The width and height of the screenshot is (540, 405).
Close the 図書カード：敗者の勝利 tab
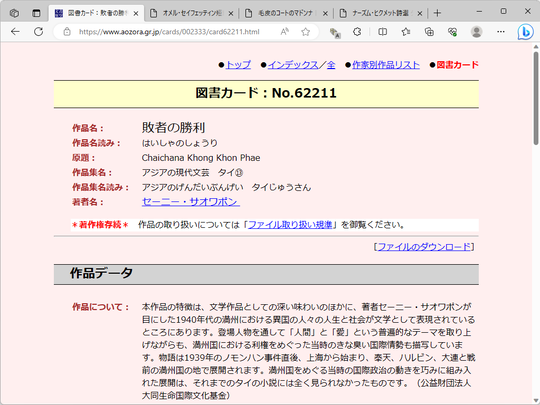click(136, 14)
